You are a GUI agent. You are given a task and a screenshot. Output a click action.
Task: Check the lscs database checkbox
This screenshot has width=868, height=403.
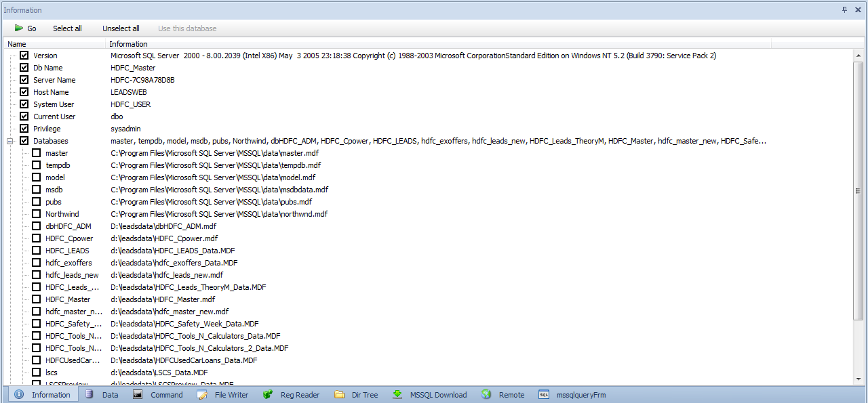37,373
